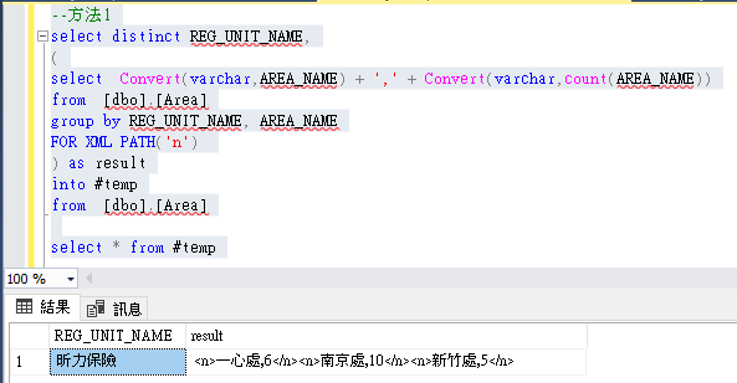Switch to the 訊息 messages tab
The image size is (737, 383).
pyautogui.click(x=114, y=309)
